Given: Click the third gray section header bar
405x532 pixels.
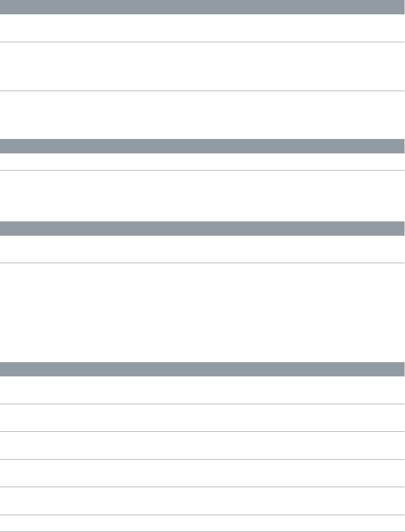Looking at the screenshot, I should pos(202,228).
